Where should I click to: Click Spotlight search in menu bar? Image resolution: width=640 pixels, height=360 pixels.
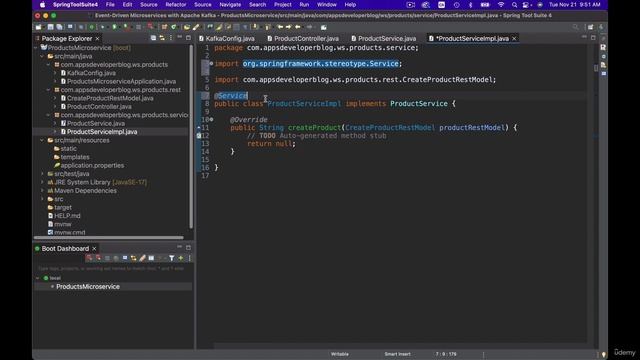[514, 4]
